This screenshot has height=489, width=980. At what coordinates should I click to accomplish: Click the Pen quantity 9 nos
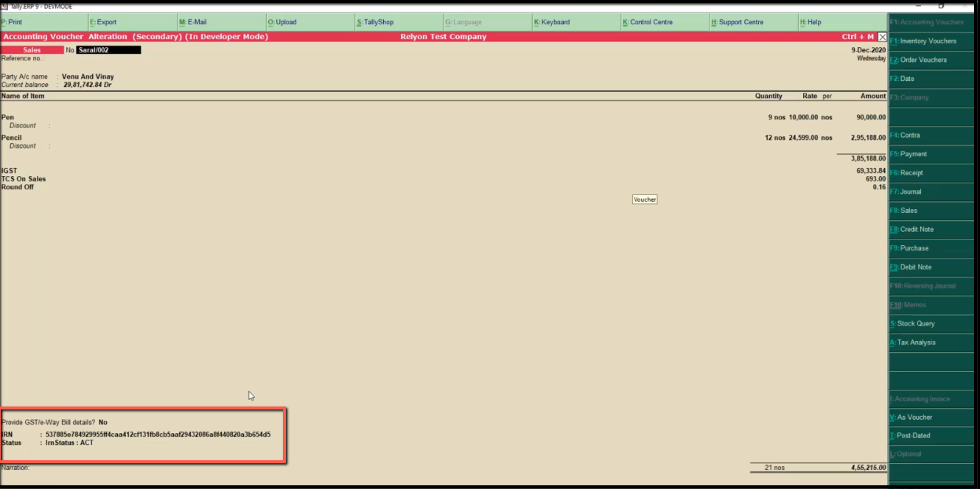(x=777, y=117)
